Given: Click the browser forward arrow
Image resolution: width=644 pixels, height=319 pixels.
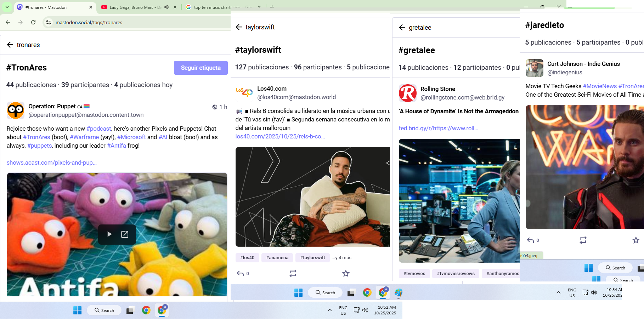Looking at the screenshot, I should click(x=21, y=22).
